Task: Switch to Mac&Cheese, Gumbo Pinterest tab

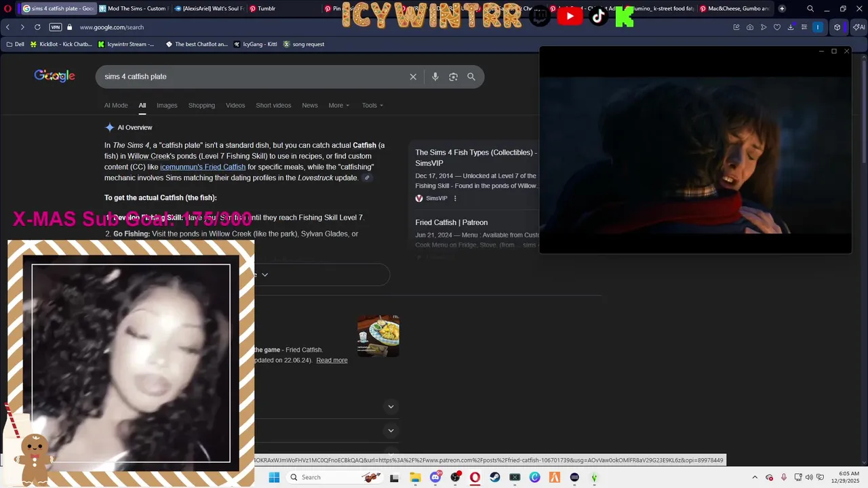Action: (x=734, y=9)
